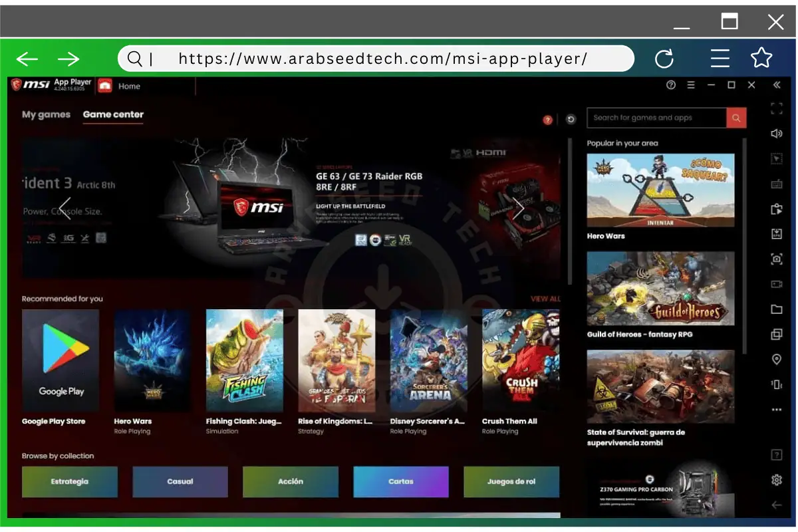This screenshot has height=532, width=798.
Task: Open the shared media folder icon
Action: (776, 309)
